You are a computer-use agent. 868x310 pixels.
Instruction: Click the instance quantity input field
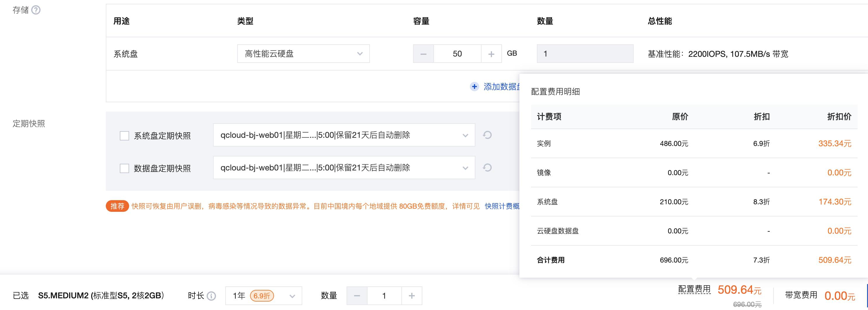[384, 296]
